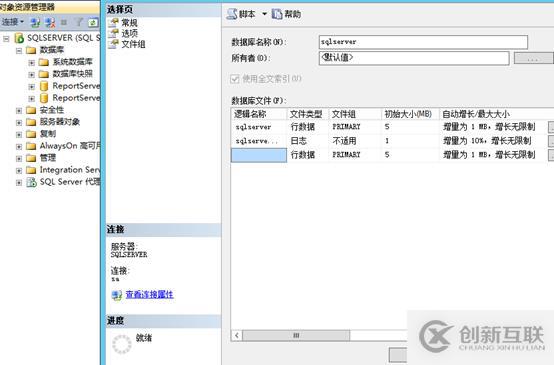Select the 数据库快照 tree item

click(x=72, y=74)
